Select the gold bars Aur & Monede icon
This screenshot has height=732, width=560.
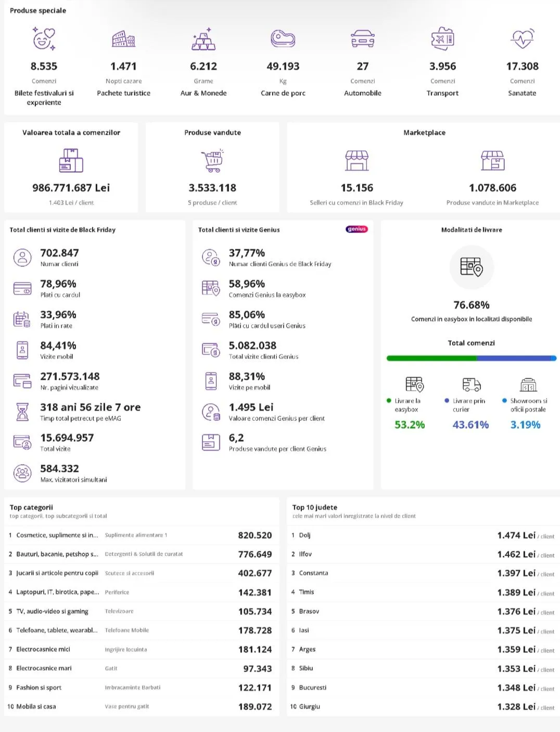click(203, 40)
